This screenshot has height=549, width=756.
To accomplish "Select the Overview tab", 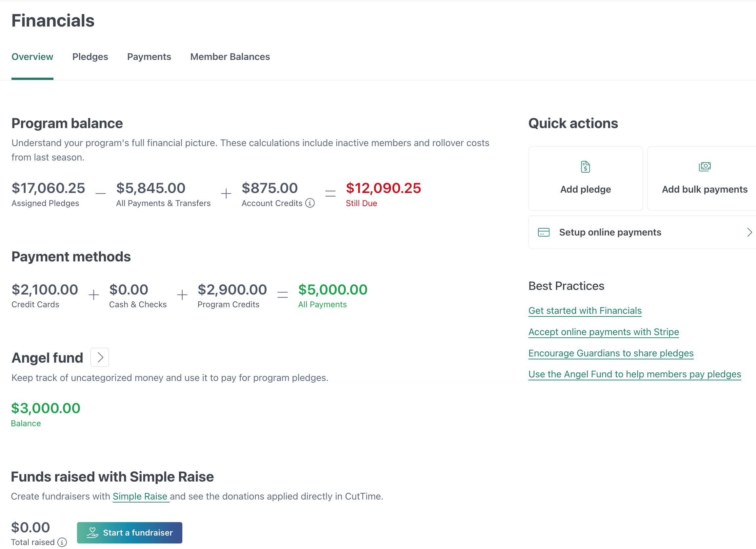I will click(x=32, y=57).
